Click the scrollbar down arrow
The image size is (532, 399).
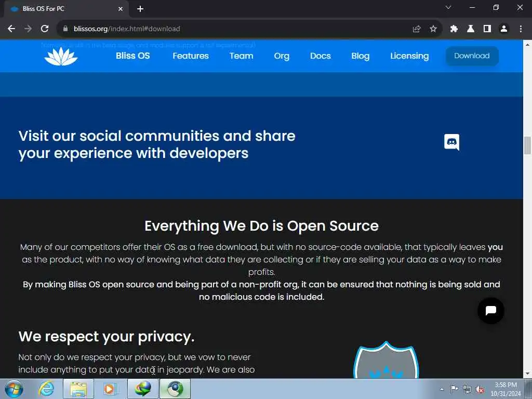(527, 374)
